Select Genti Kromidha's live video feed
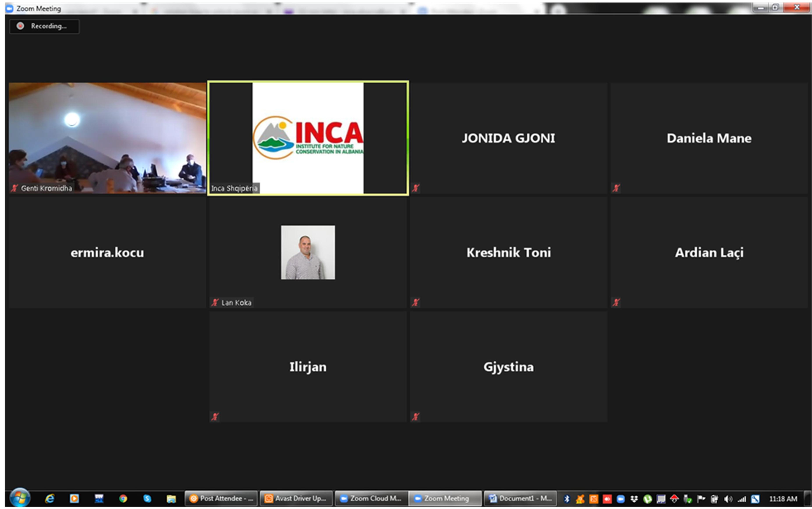This screenshot has height=509, width=812. 107,138
